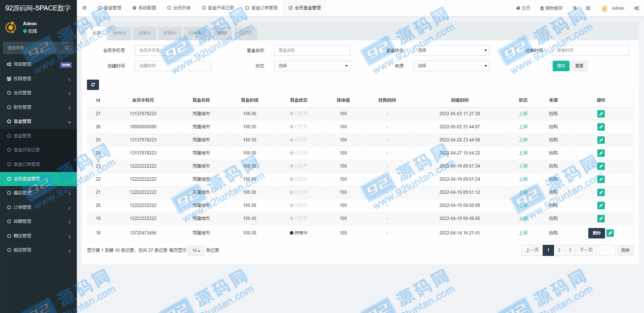This screenshot has width=644, height=313.
Task: Expand 赠送管理 in the sidebar
Action: coord(38,236)
